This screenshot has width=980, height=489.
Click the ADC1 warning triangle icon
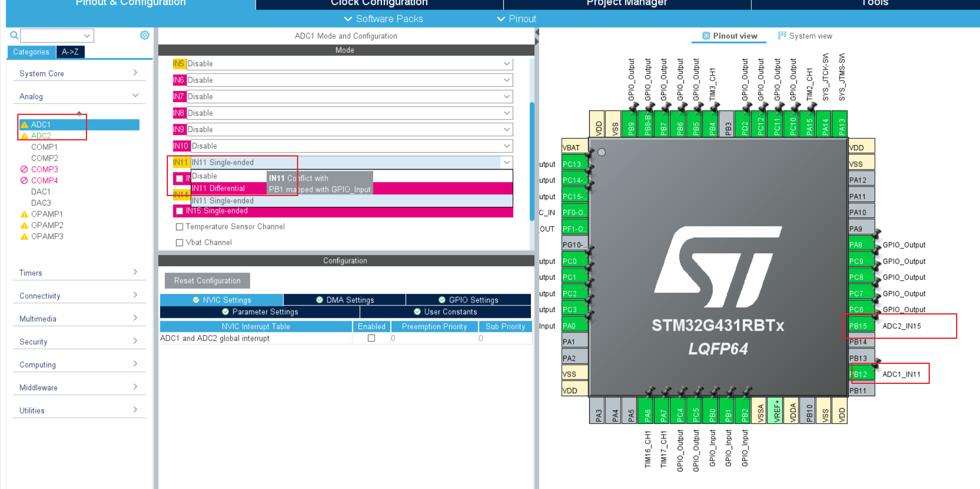point(24,125)
